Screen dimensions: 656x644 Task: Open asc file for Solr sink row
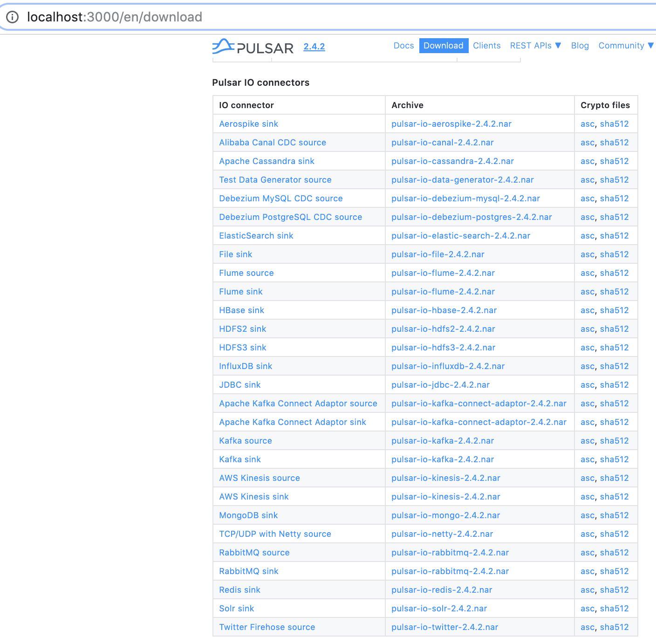(588, 609)
